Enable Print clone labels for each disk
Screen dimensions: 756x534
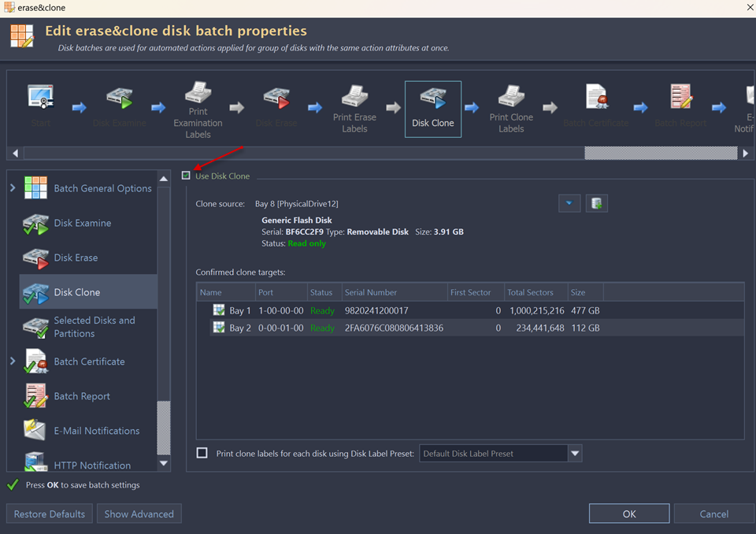pos(202,453)
